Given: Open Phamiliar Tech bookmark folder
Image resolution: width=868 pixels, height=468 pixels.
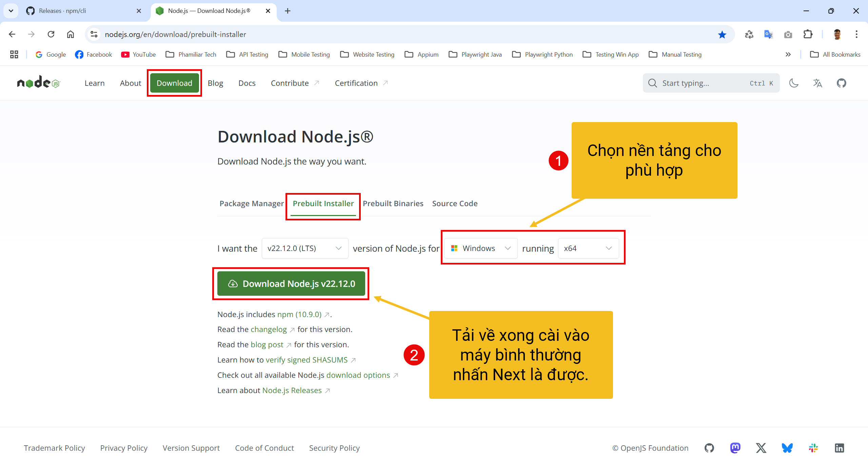Looking at the screenshot, I should point(191,54).
